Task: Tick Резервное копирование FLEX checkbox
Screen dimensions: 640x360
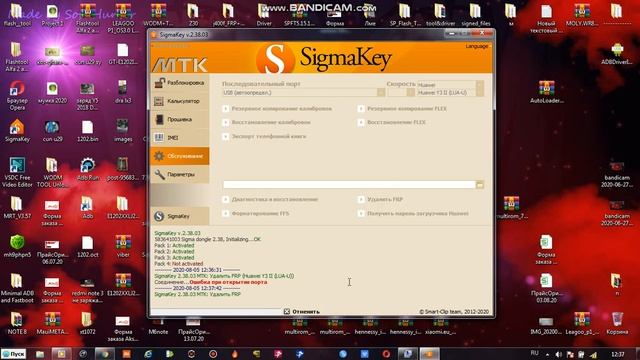Action: pos(361,109)
